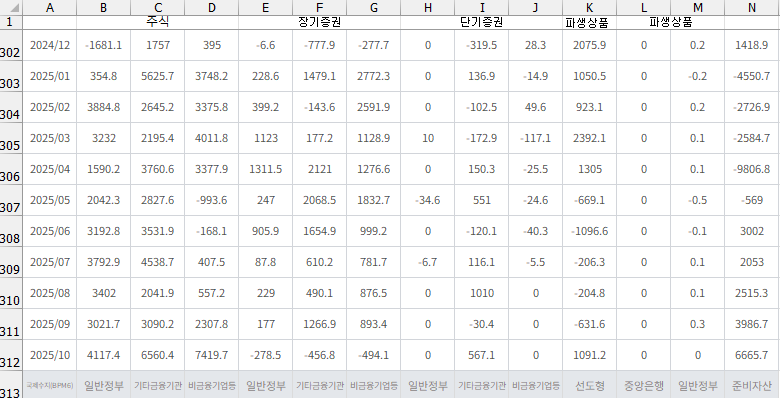Click the date cell 2025/03

tap(50, 138)
